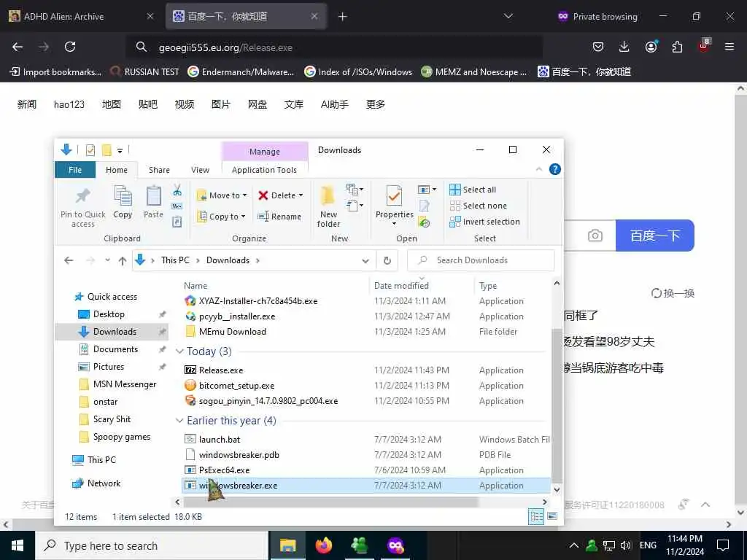
Task: Switch to the View ribbon tab
Action: coord(200,170)
